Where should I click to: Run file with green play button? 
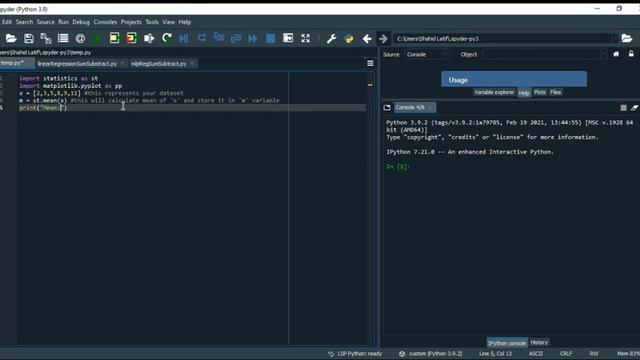coord(97,38)
